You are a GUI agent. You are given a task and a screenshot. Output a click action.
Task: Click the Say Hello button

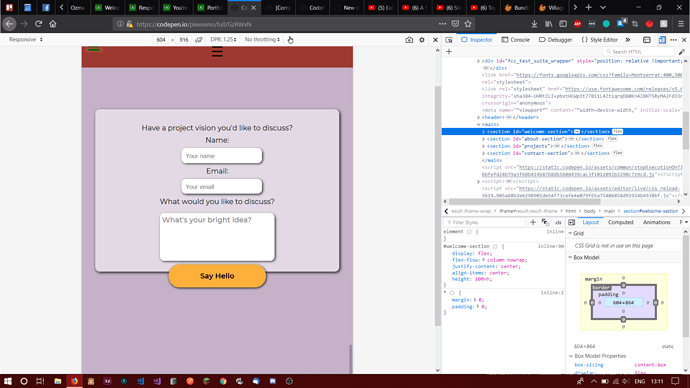click(217, 276)
